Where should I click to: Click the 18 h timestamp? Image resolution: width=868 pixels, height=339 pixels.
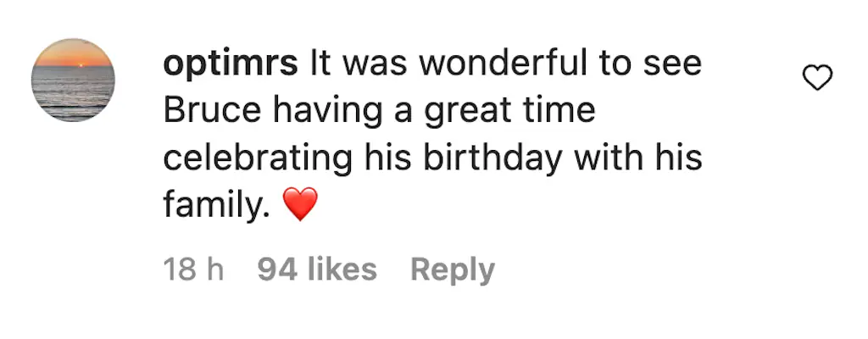pos(193,270)
